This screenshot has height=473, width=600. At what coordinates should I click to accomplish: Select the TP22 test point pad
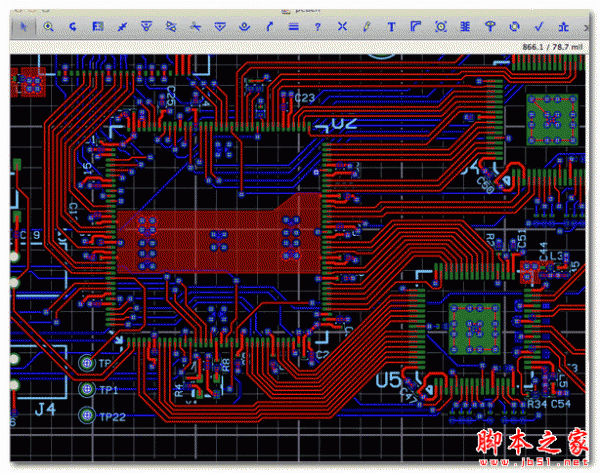(87, 415)
